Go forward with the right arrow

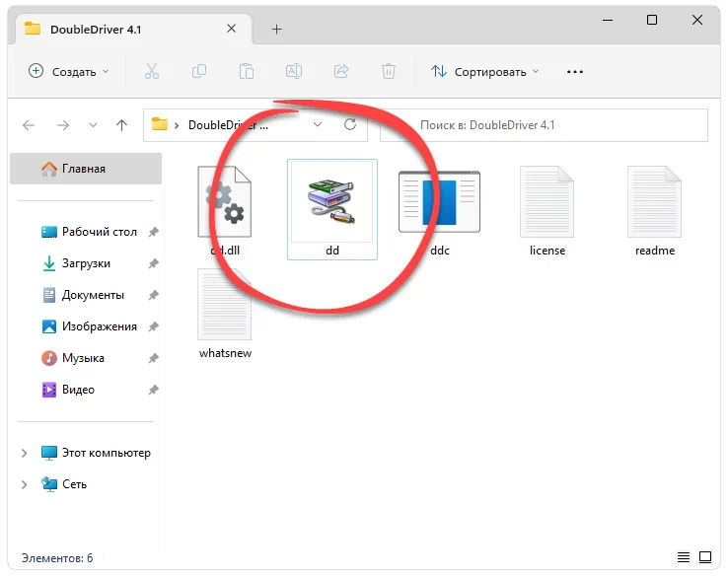tap(63, 125)
